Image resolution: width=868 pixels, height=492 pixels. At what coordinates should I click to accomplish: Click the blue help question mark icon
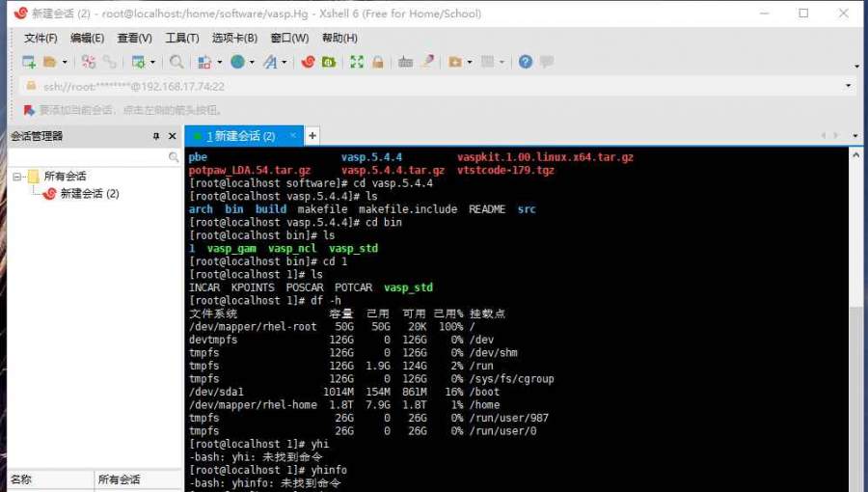coord(526,62)
